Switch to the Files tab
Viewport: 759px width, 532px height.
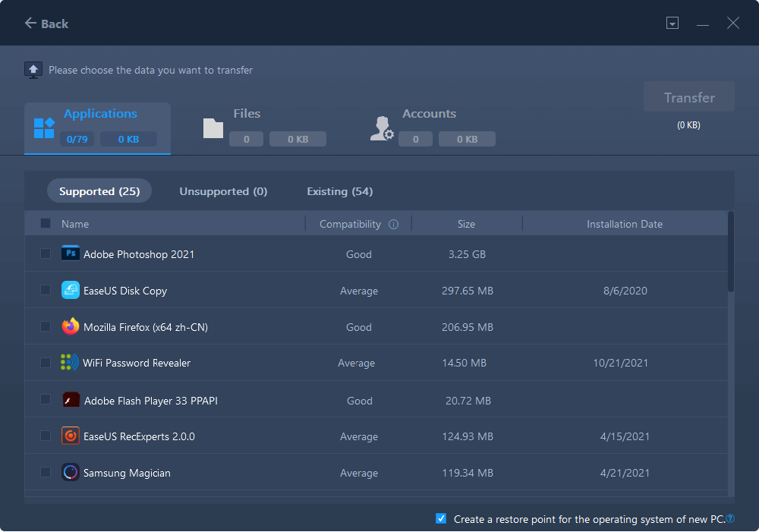tap(247, 114)
